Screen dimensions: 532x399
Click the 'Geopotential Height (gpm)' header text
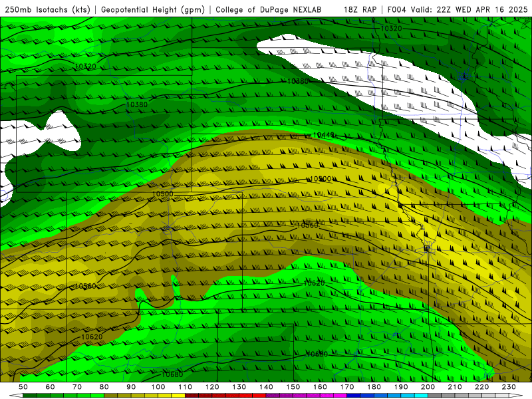click(153, 10)
